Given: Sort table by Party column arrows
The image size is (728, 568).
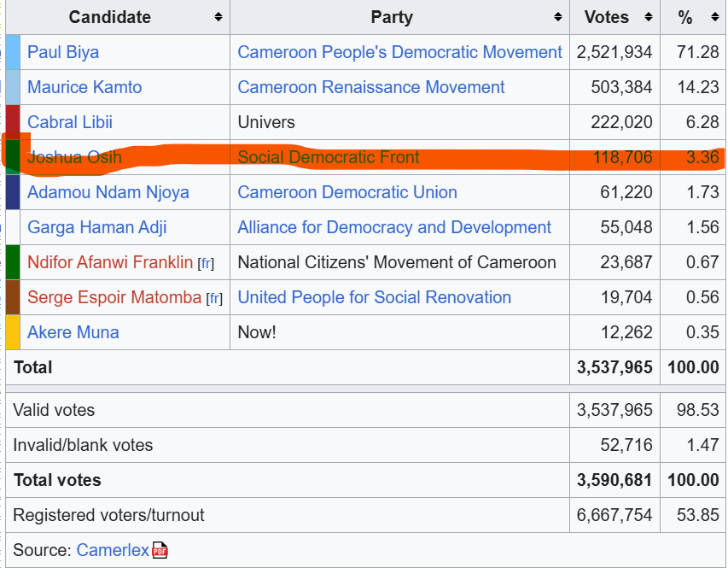Looking at the screenshot, I should click(x=558, y=17).
